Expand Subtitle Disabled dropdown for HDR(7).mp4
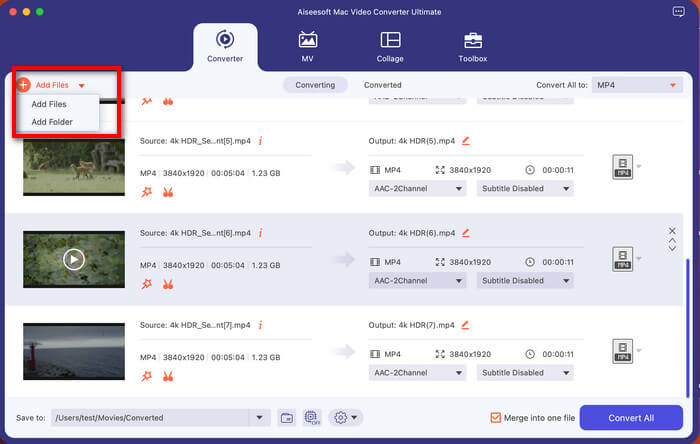The image size is (700, 444). 525,373
